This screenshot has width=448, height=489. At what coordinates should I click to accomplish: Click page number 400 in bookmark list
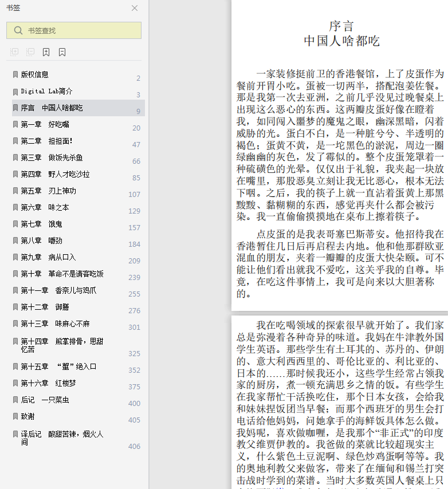(135, 404)
